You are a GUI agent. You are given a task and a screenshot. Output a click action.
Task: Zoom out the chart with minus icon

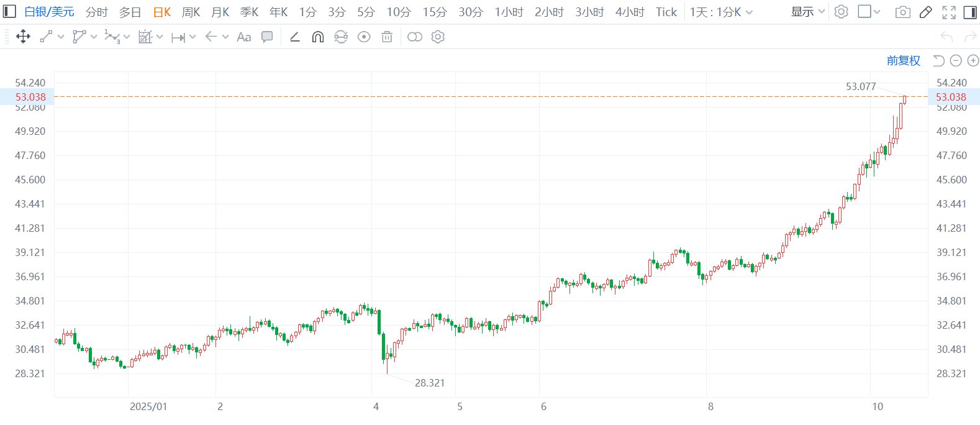(956, 60)
